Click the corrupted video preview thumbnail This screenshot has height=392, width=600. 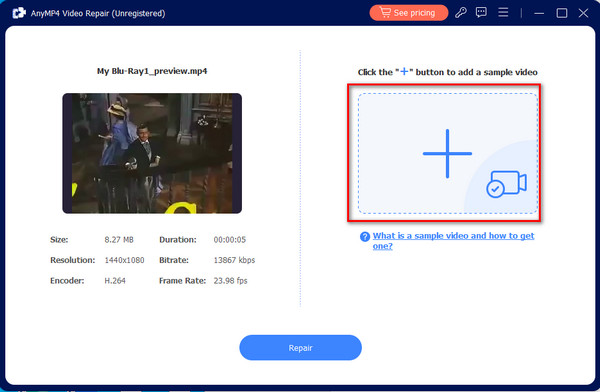pyautogui.click(x=152, y=153)
